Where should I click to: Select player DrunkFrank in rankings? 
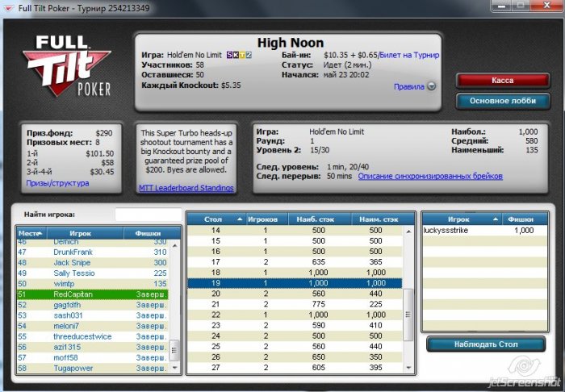92,252
